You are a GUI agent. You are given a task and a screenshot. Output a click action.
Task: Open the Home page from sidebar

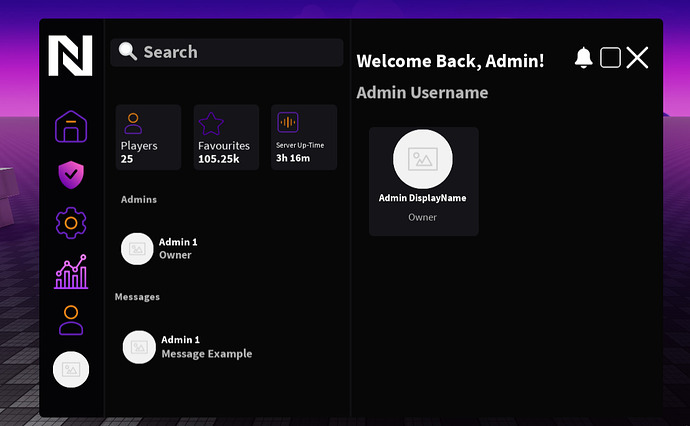click(x=71, y=127)
